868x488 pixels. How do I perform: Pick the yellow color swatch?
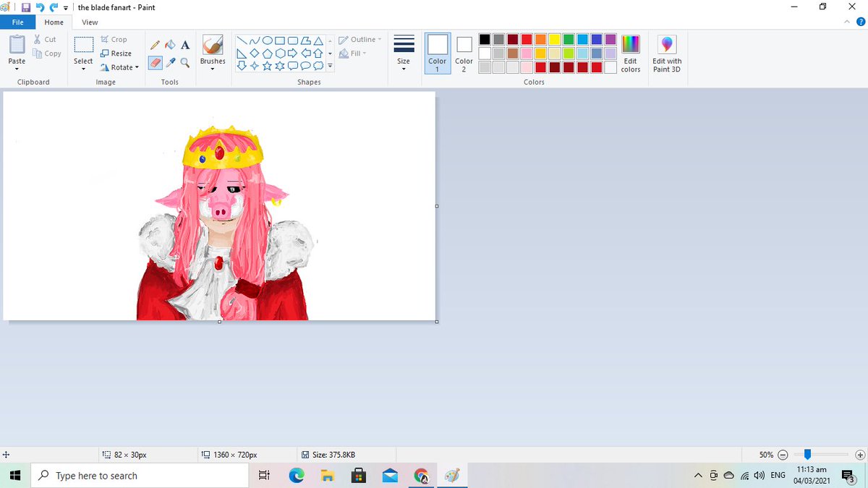(x=555, y=39)
